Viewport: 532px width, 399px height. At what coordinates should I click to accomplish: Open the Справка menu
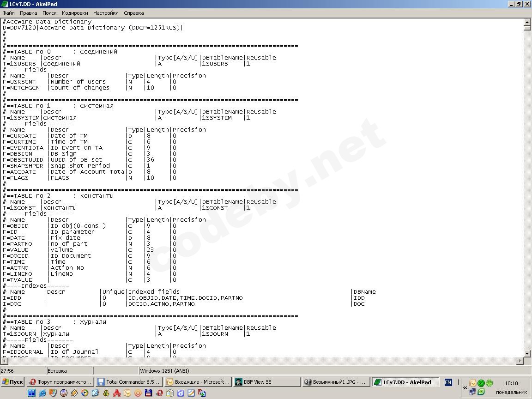(x=133, y=13)
